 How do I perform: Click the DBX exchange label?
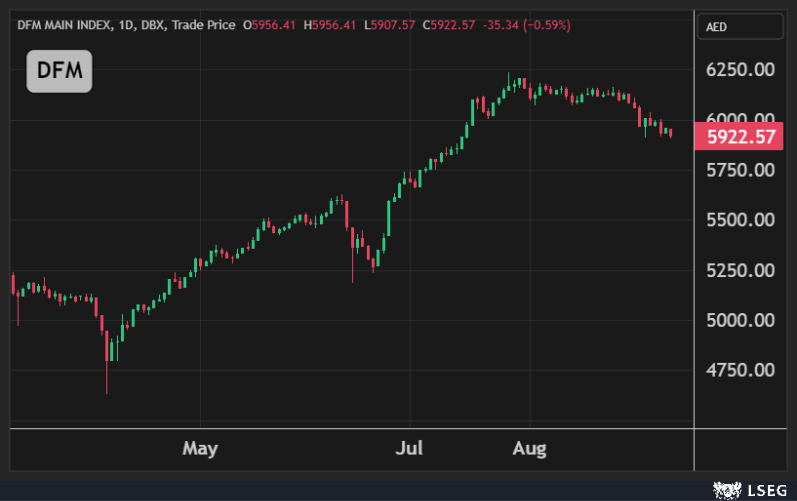(154, 24)
